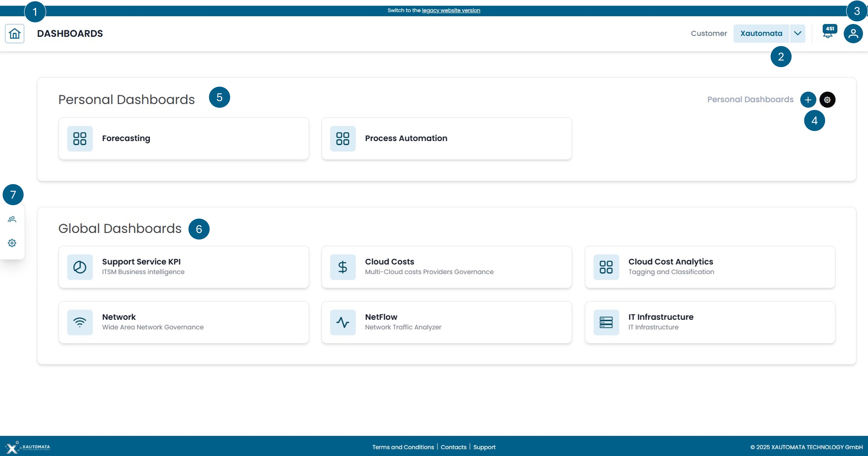
Task: Click the Network wifi icon
Action: click(80, 322)
